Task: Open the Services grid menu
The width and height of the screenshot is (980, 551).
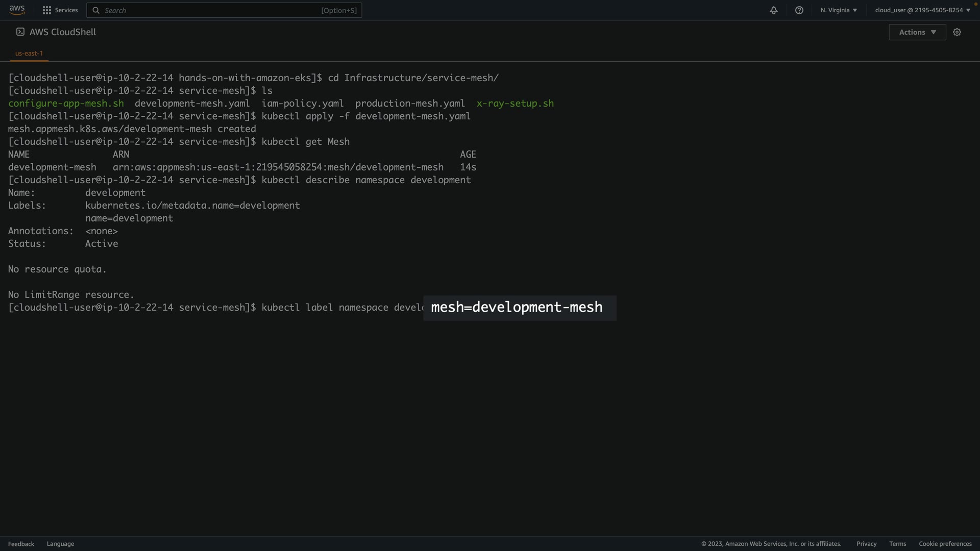Action: pos(47,10)
